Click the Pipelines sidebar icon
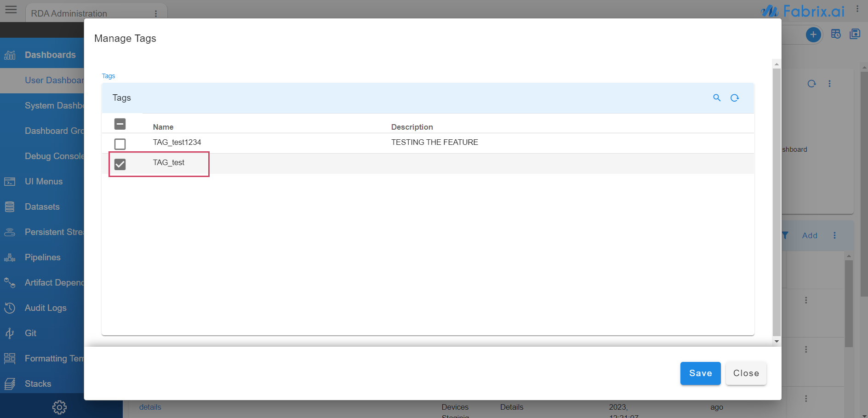This screenshot has width=868, height=418. [x=10, y=258]
